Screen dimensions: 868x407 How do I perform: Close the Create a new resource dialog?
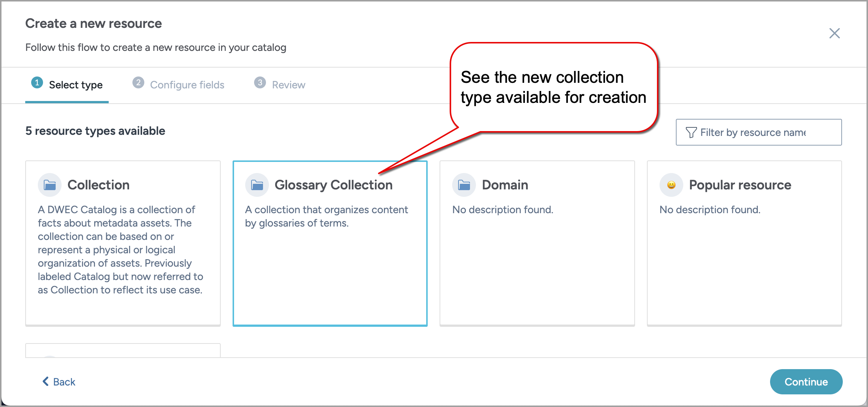pos(834,33)
